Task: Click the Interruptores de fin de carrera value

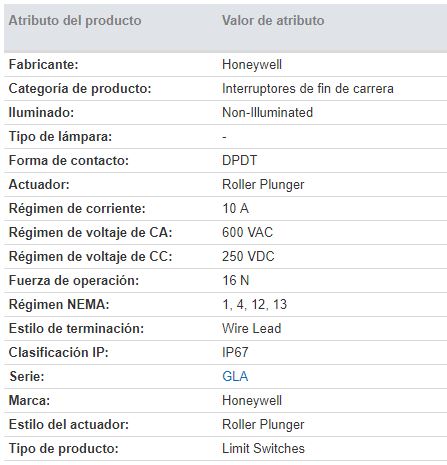Action: 308,89
